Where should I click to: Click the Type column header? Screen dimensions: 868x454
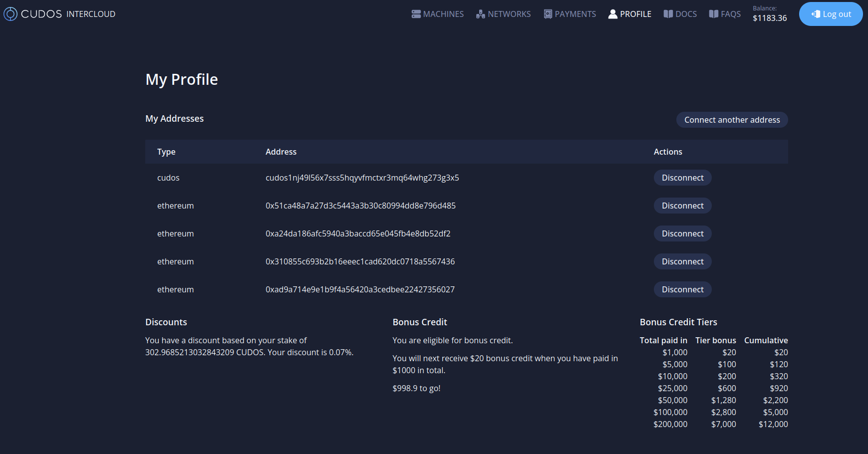tap(166, 152)
